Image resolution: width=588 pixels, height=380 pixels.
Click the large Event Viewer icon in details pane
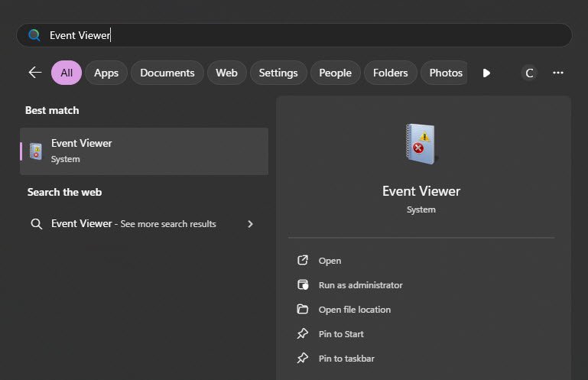420,144
